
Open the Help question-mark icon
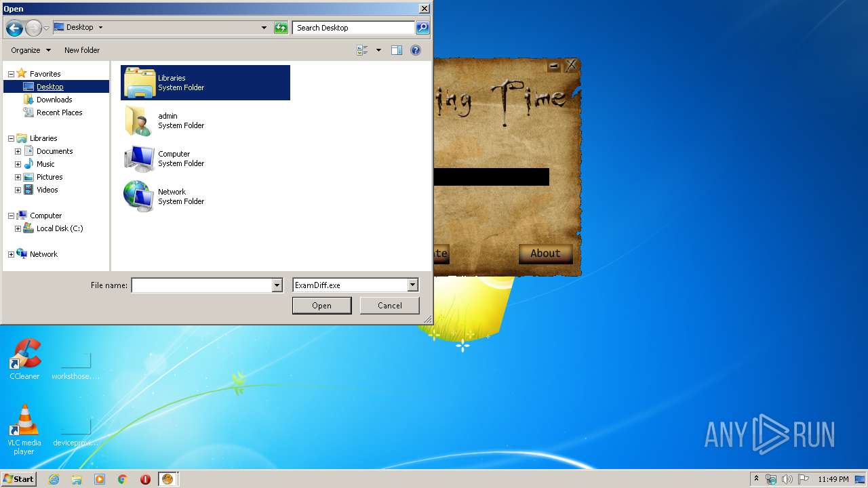click(416, 50)
